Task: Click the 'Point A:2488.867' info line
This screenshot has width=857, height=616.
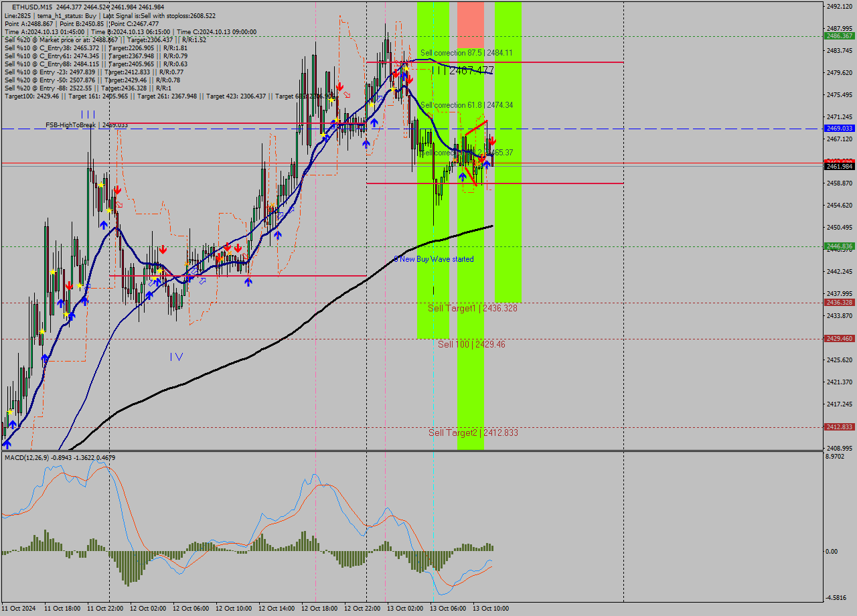Action: 29,23
